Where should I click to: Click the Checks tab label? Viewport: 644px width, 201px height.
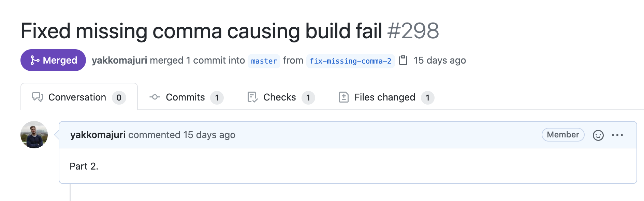coord(279,97)
